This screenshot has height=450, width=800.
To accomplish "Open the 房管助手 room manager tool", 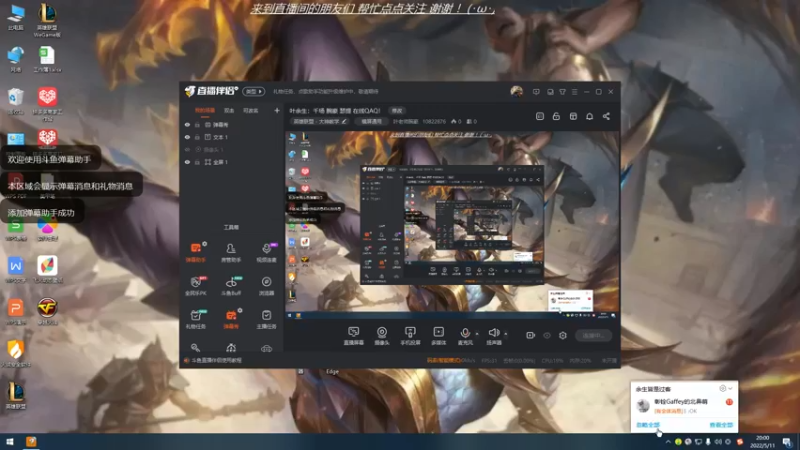I will [x=231, y=252].
